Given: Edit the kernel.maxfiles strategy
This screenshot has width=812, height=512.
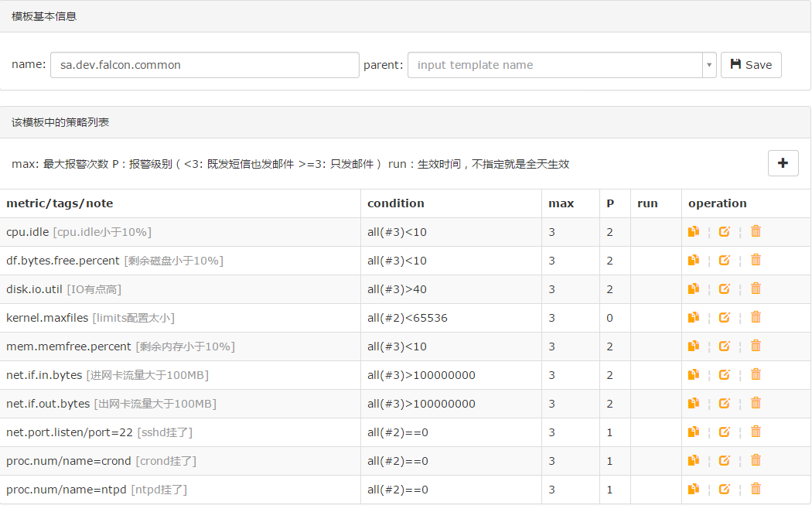Looking at the screenshot, I should [x=725, y=317].
